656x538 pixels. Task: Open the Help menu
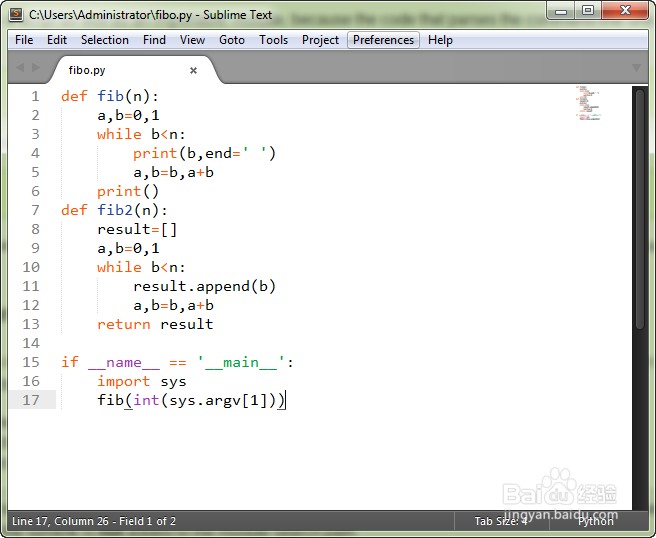point(440,40)
